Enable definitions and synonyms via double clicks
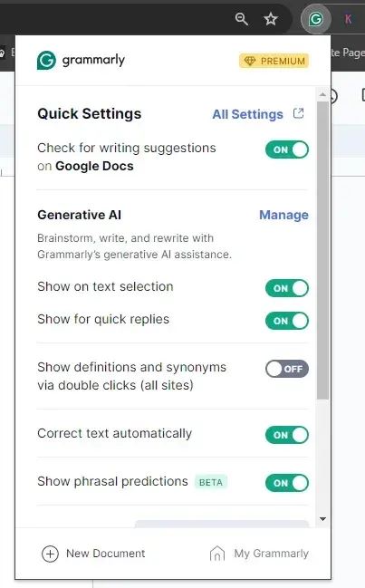This screenshot has width=365, height=588. [287, 369]
